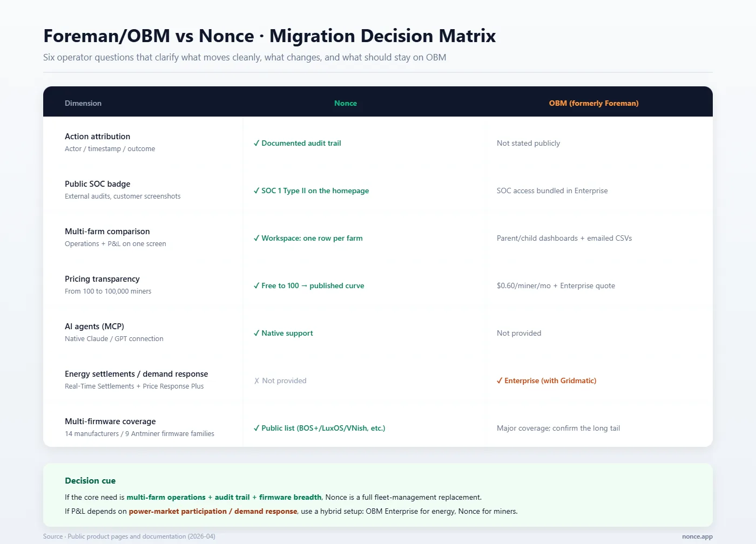Click 'From 100 to 100,000 miners' subtext
The height and width of the screenshot is (544, 756).
(108, 291)
